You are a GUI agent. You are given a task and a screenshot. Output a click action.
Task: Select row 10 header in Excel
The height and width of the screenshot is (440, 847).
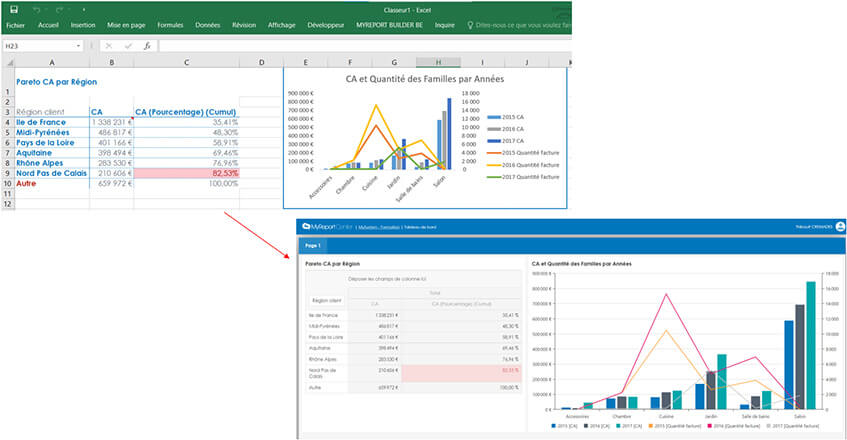pyautogui.click(x=8, y=184)
